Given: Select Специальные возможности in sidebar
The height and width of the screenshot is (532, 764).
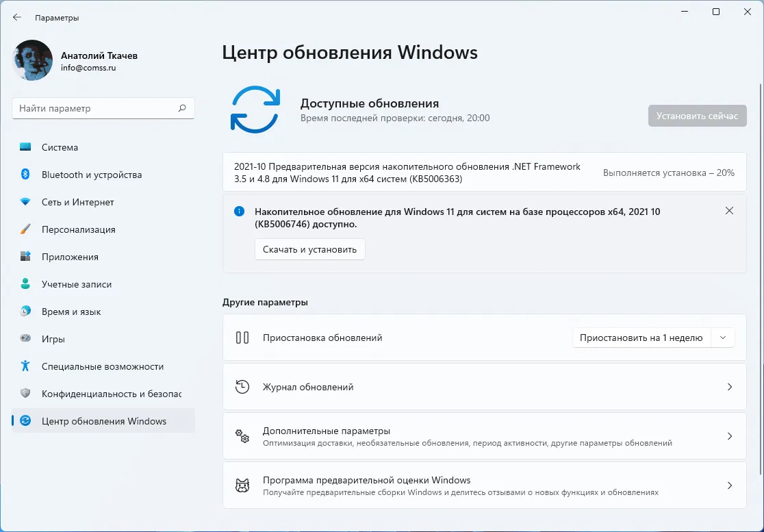Looking at the screenshot, I should [x=102, y=366].
